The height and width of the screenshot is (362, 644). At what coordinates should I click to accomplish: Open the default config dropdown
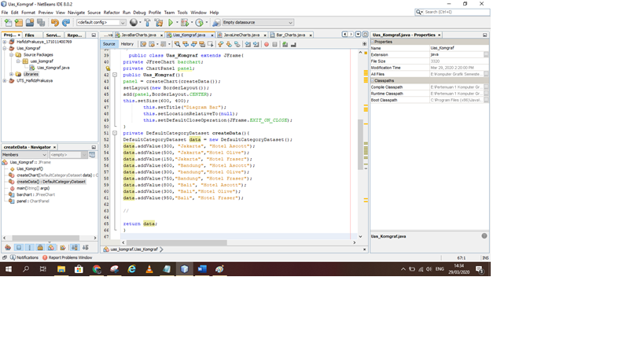click(101, 23)
